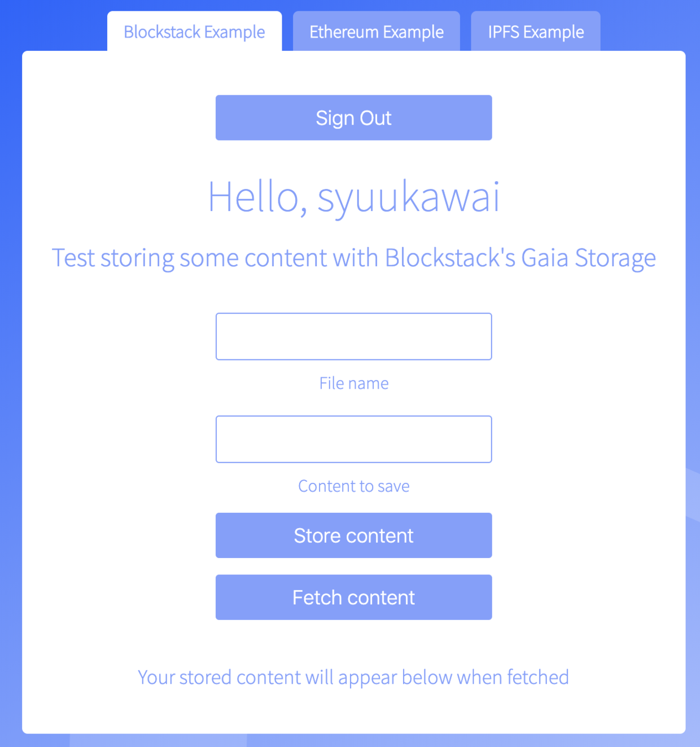This screenshot has width=700, height=747.
Task: Return to the Blockstack Example view
Action: (x=194, y=32)
